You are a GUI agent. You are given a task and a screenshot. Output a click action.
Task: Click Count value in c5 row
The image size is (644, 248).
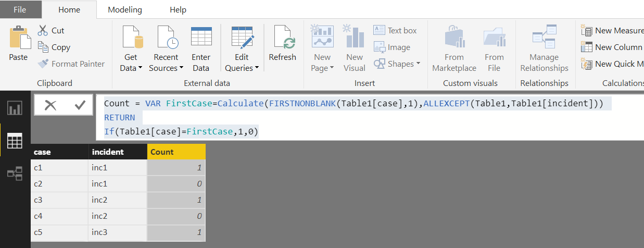tap(176, 232)
